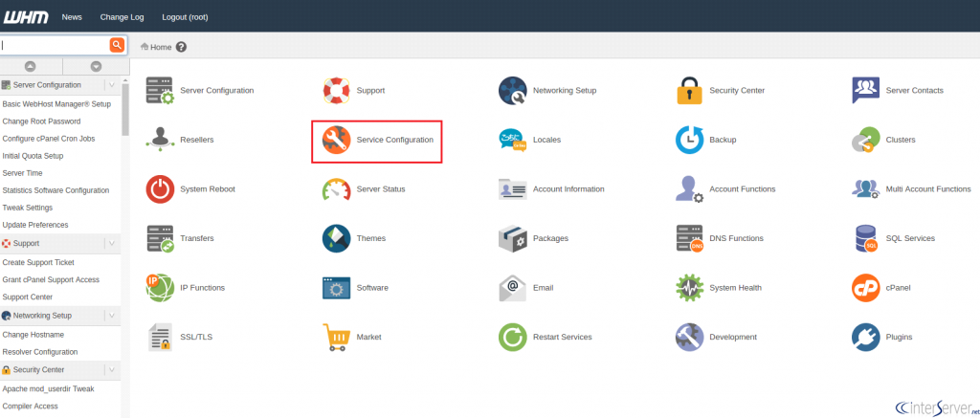Open the Development tools icon
The height and width of the screenshot is (418, 980).
pyautogui.click(x=689, y=338)
